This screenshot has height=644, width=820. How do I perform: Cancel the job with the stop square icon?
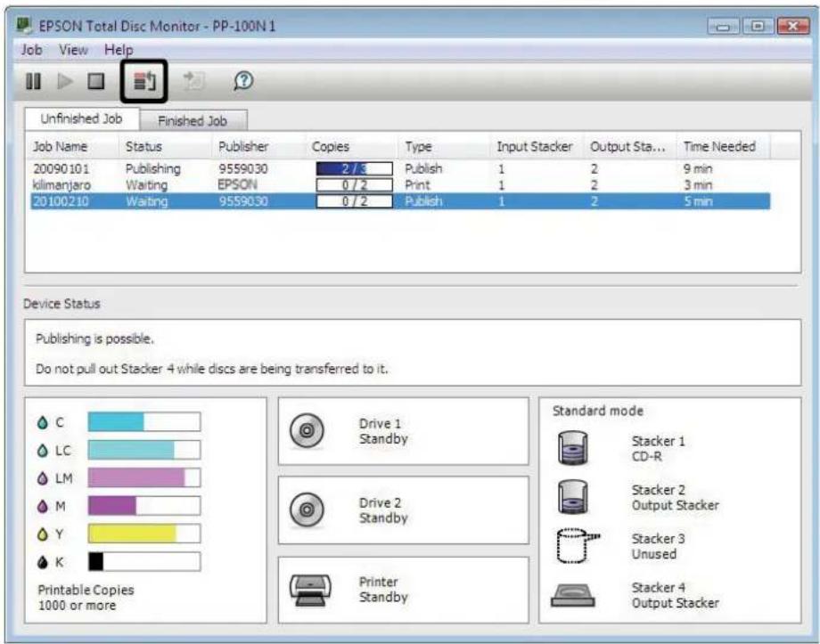pos(95,82)
